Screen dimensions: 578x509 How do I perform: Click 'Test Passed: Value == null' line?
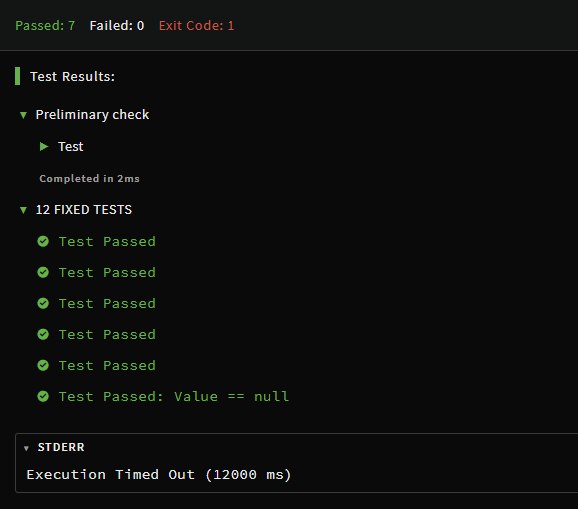tap(174, 396)
